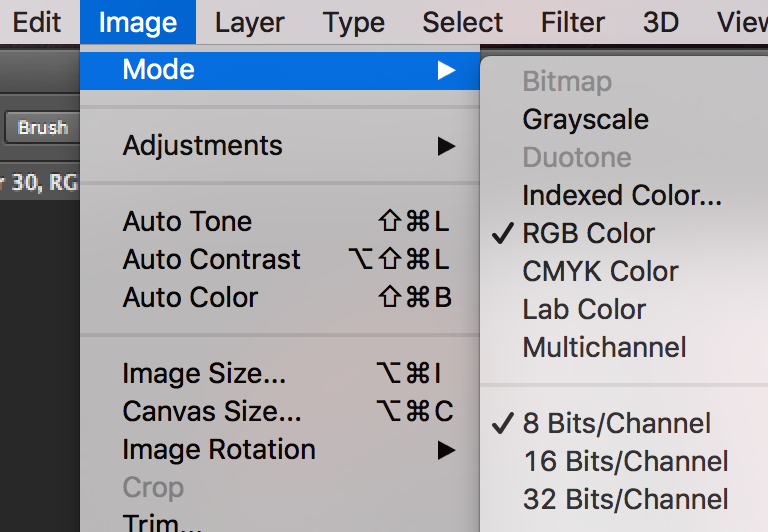Open the Type menu
Viewport: 768px width, 532px height.
tap(354, 22)
